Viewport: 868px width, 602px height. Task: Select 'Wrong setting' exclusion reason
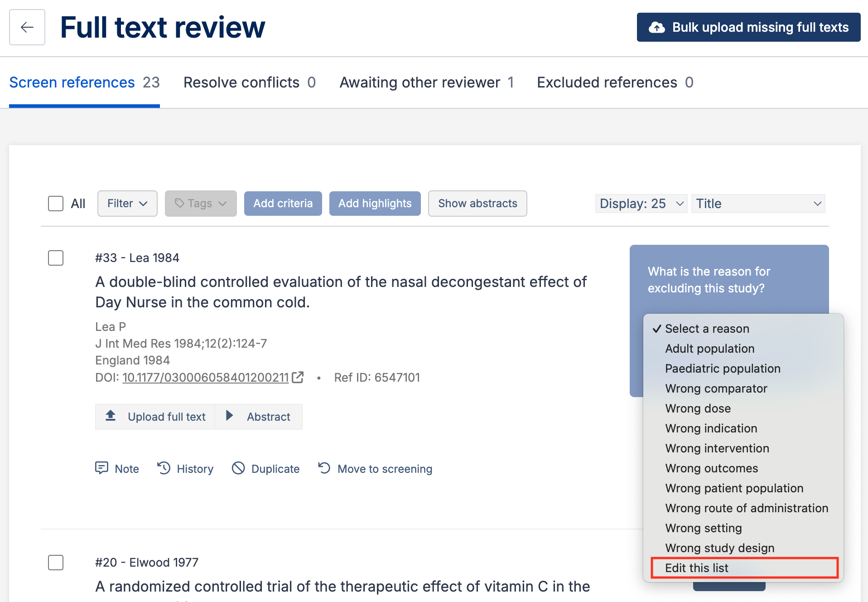(x=743, y=528)
